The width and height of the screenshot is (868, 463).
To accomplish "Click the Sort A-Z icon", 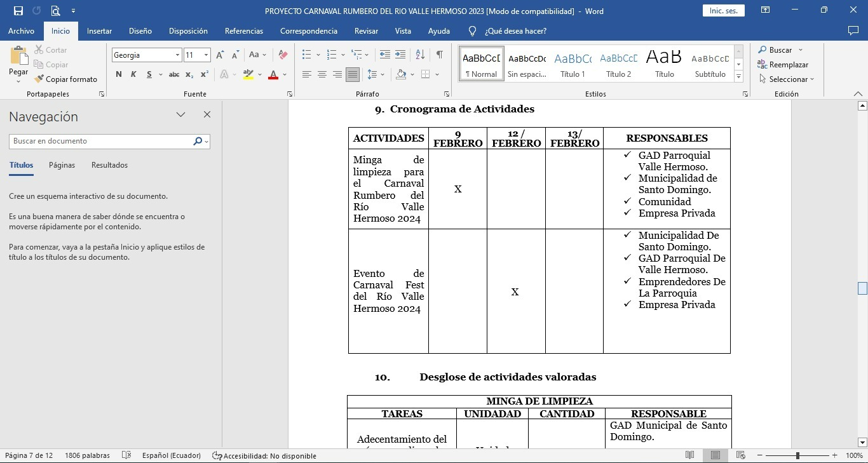I will click(x=420, y=55).
